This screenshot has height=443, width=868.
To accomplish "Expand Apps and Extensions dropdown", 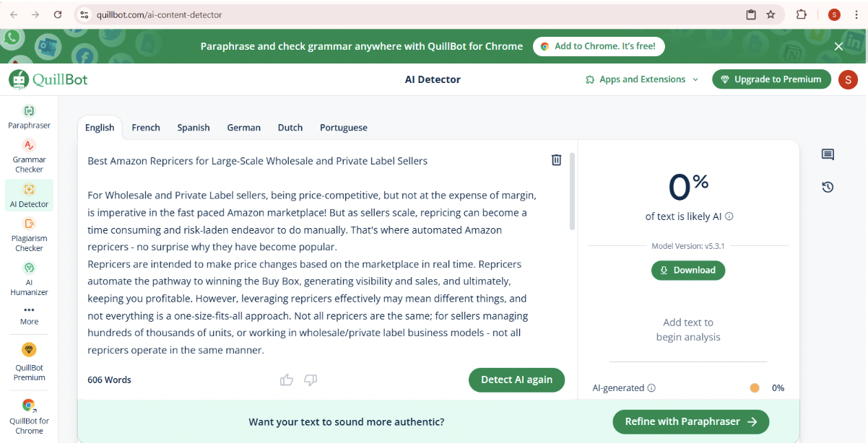I will 642,79.
